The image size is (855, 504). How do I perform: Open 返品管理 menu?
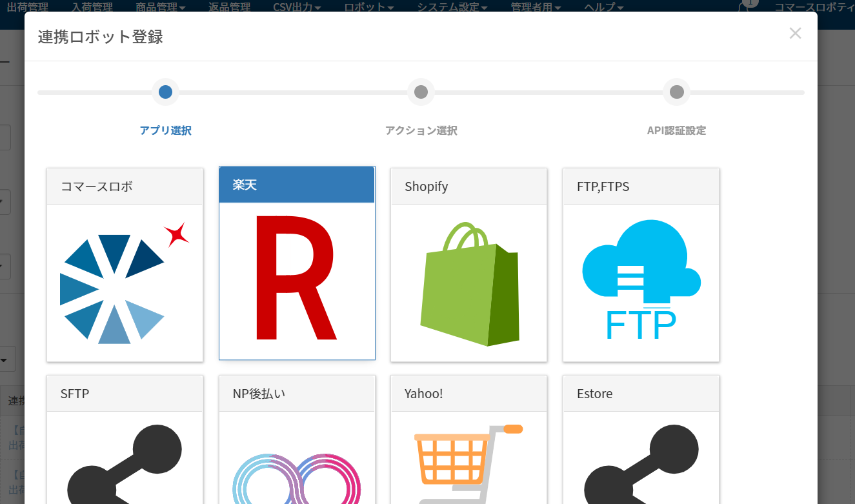tap(230, 8)
